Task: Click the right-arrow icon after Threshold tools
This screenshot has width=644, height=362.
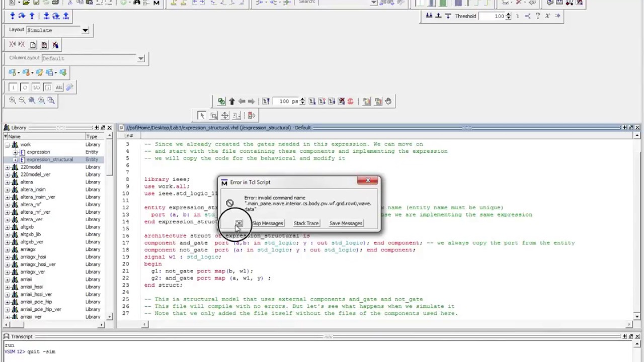Action: [x=557, y=16]
